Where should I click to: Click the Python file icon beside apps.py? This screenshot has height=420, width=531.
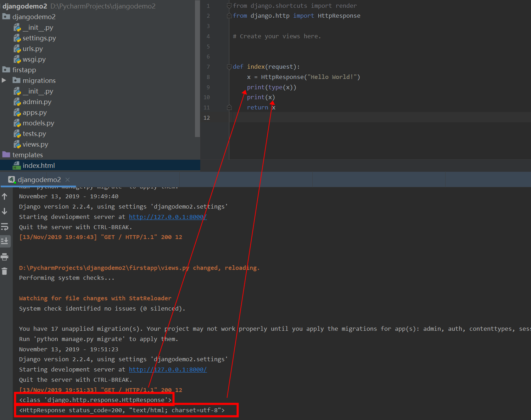click(17, 112)
